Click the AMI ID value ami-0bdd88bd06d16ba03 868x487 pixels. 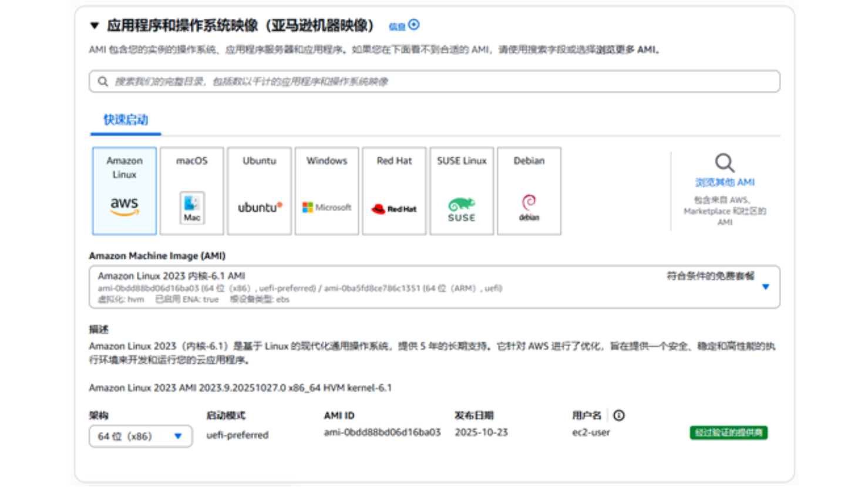[x=382, y=432]
